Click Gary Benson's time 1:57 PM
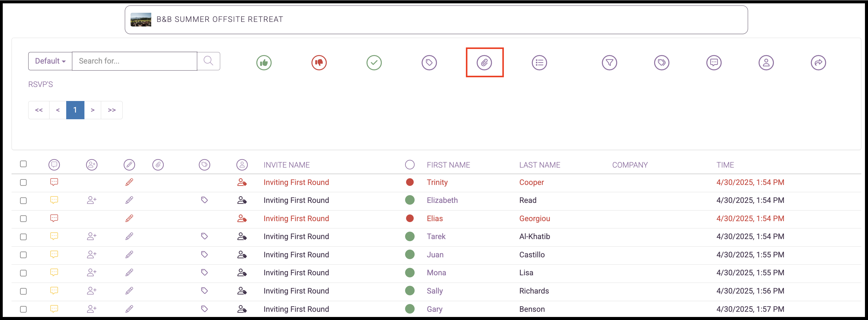The width and height of the screenshot is (868, 320). tap(750, 309)
